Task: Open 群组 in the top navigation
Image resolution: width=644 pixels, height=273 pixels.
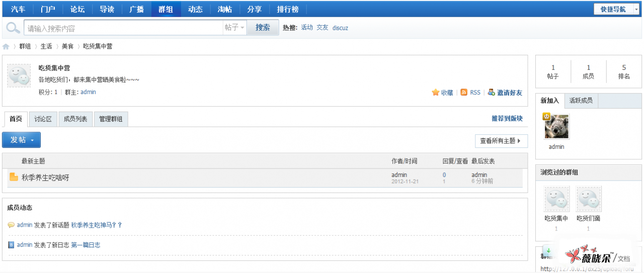Action: click(166, 9)
